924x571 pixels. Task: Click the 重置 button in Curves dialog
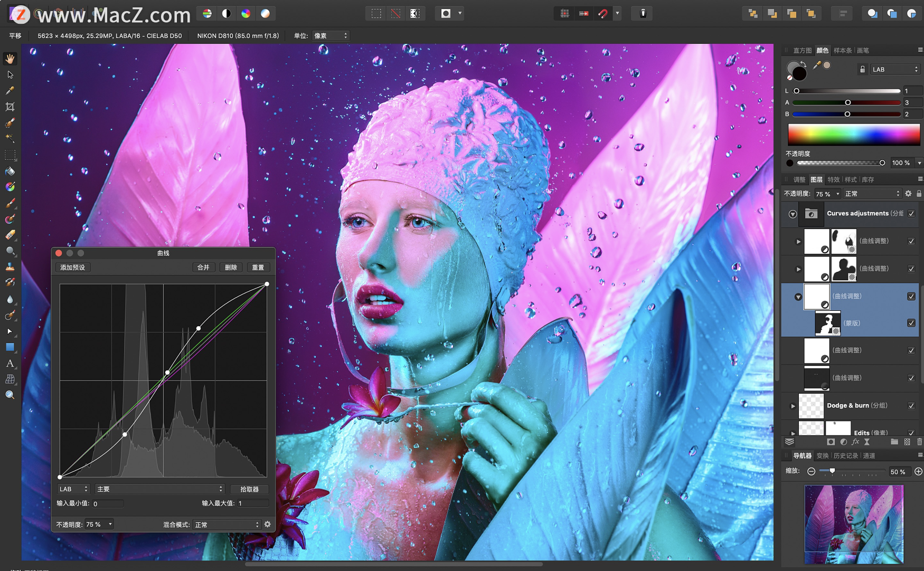pos(258,268)
